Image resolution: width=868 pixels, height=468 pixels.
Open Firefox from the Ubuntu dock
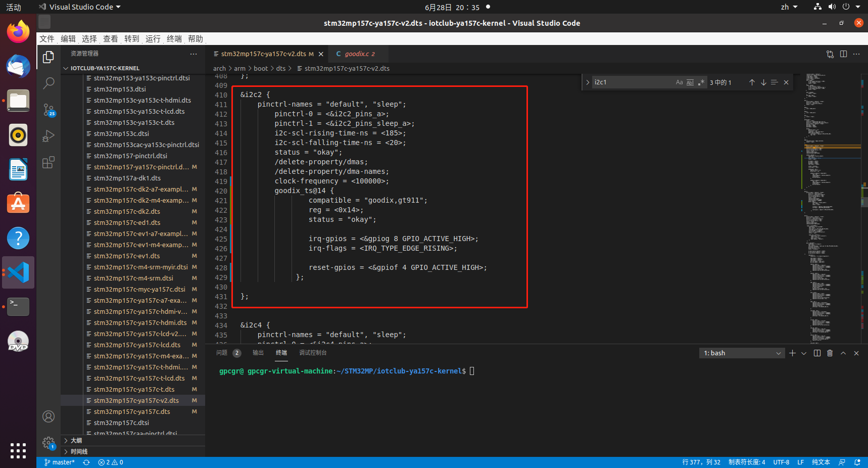[18, 32]
